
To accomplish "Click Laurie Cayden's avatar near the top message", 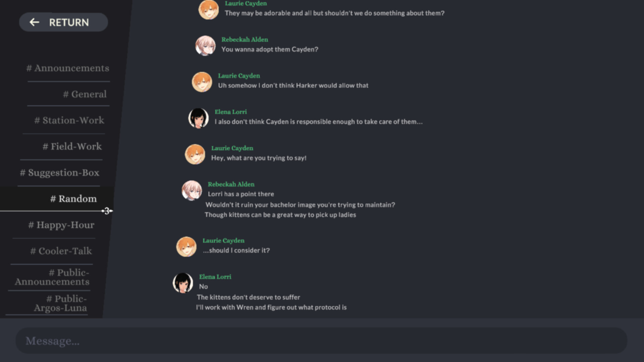I will click(209, 10).
